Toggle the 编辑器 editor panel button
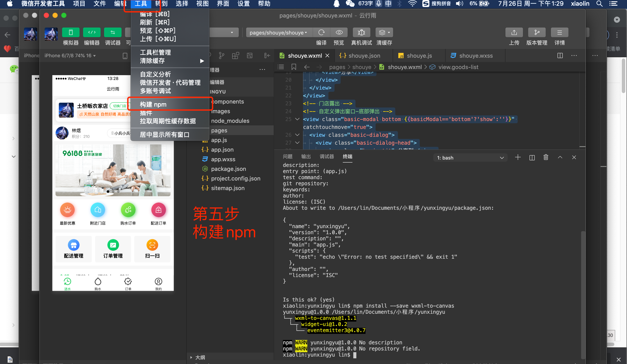Image resolution: width=627 pixels, height=364 pixels. [92, 33]
